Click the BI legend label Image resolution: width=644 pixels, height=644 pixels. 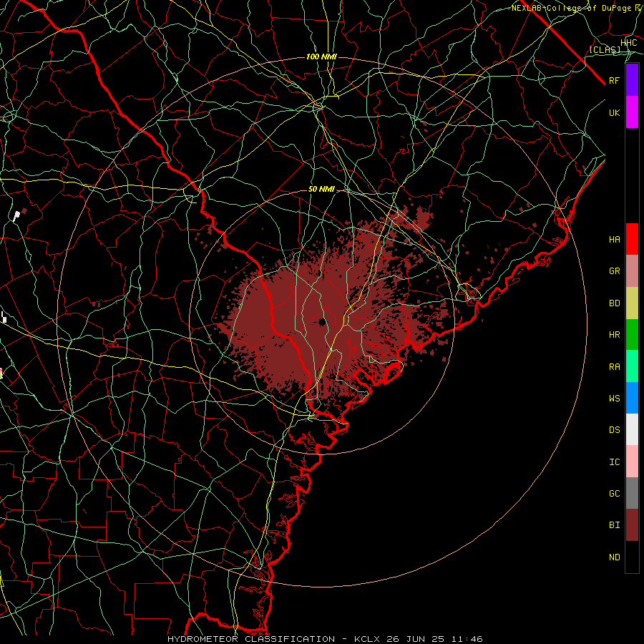pyautogui.click(x=614, y=525)
